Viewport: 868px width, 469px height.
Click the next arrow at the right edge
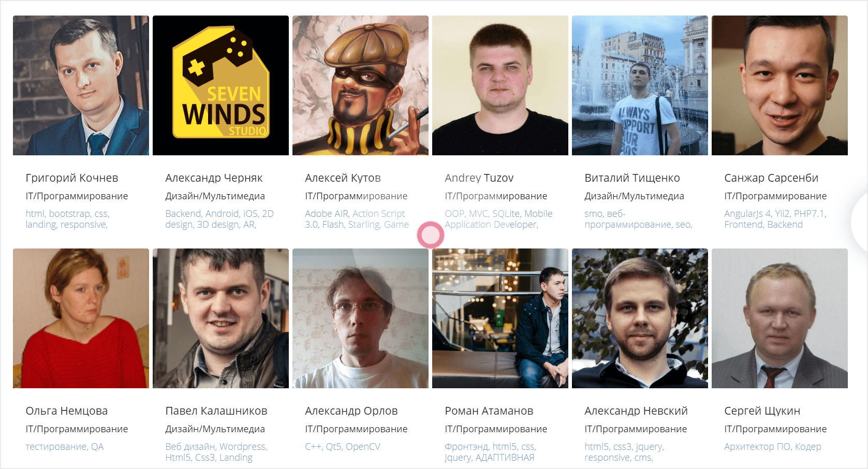(x=860, y=222)
